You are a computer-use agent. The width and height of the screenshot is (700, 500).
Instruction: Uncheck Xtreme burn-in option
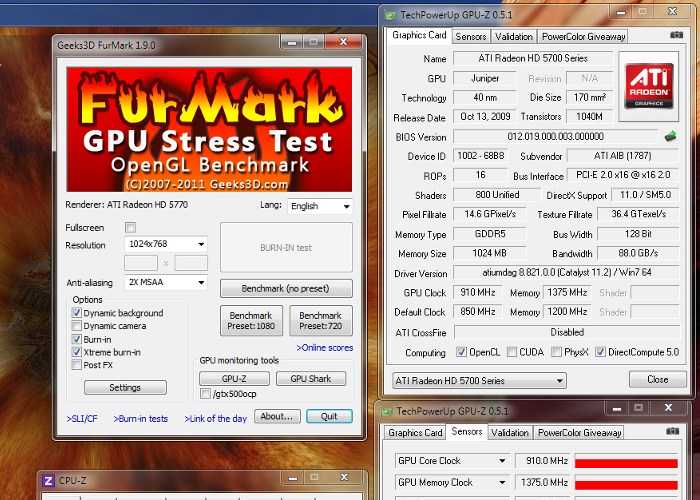point(76,352)
